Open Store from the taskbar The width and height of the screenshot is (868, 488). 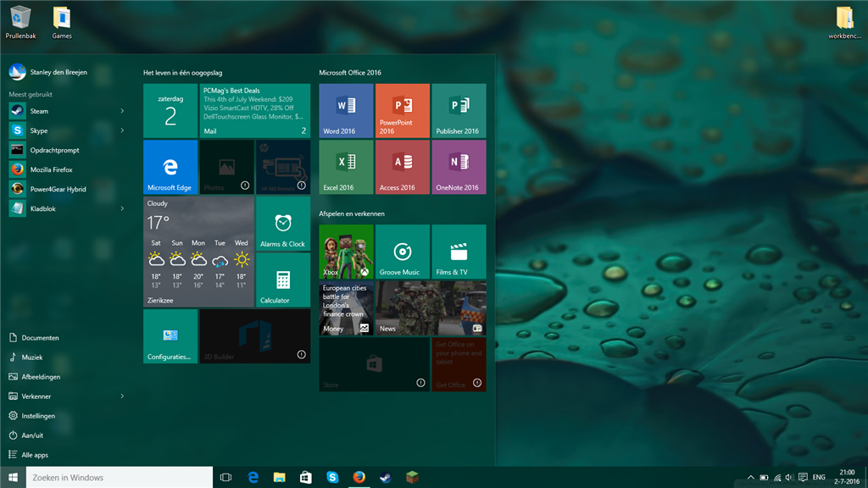(x=305, y=477)
